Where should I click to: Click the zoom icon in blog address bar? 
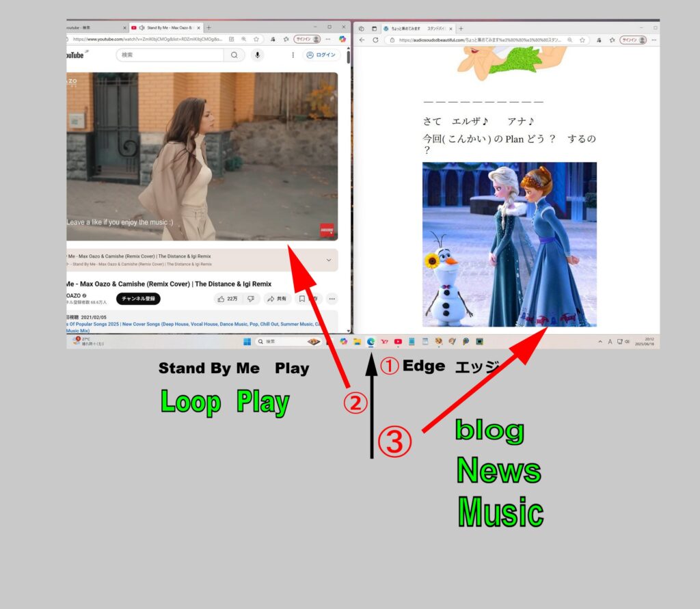569,40
